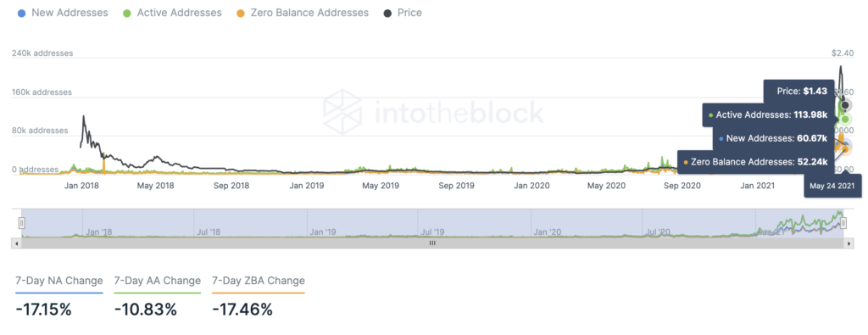
Task: Select the 7-Day NA Change tab
Action: [59, 282]
